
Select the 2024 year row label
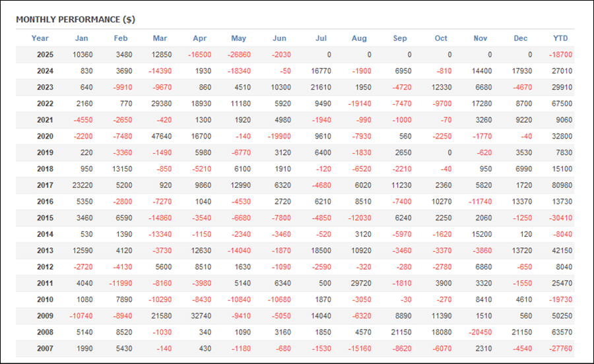pyautogui.click(x=45, y=71)
